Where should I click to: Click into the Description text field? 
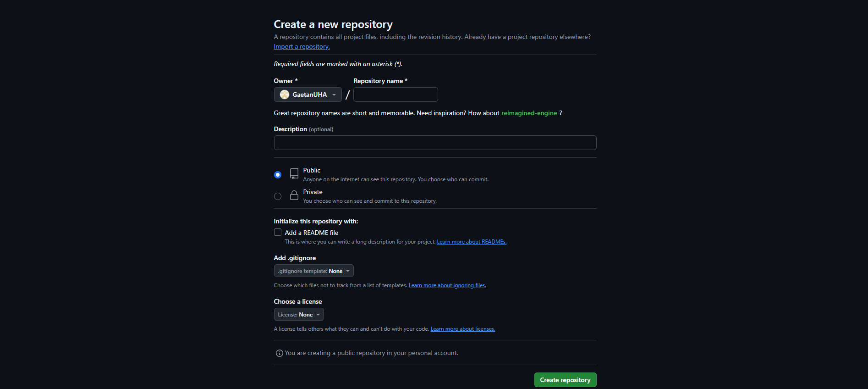click(x=435, y=143)
